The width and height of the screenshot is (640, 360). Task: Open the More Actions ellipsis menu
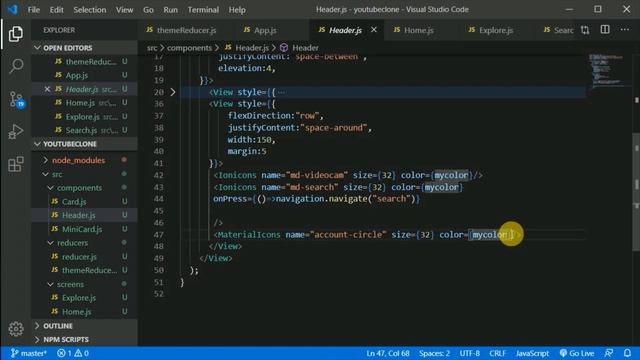pyautogui.click(x=624, y=30)
